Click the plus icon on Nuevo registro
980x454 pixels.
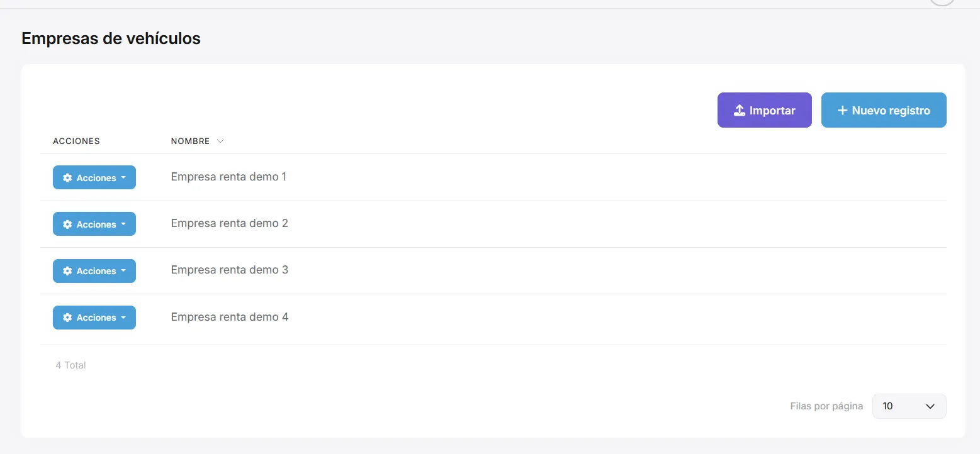(843, 111)
